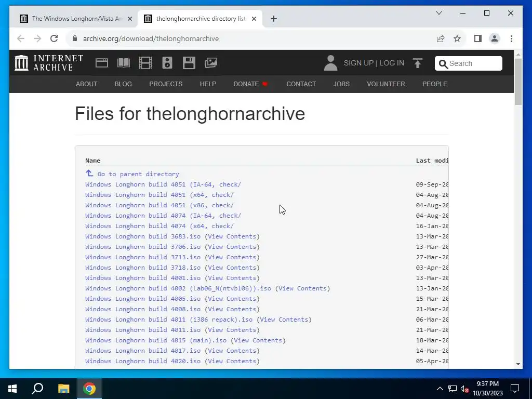This screenshot has width=532, height=399.
Task: Click the scrollbar down arrow
Action: point(518,364)
